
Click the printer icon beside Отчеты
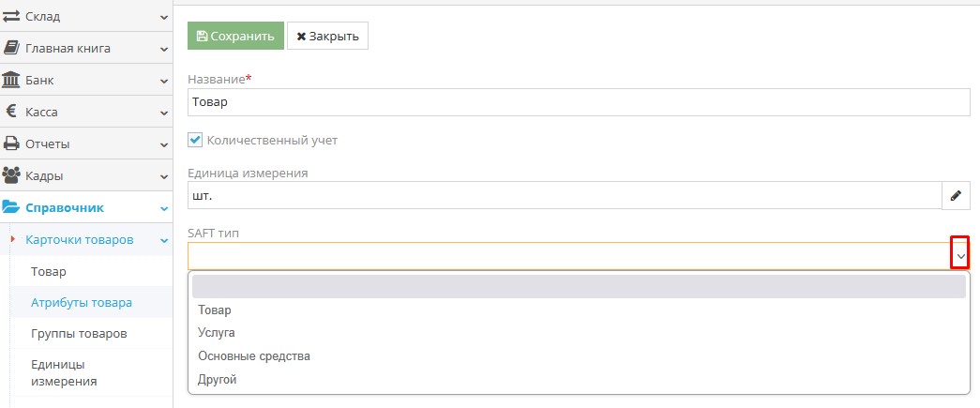pyautogui.click(x=12, y=144)
